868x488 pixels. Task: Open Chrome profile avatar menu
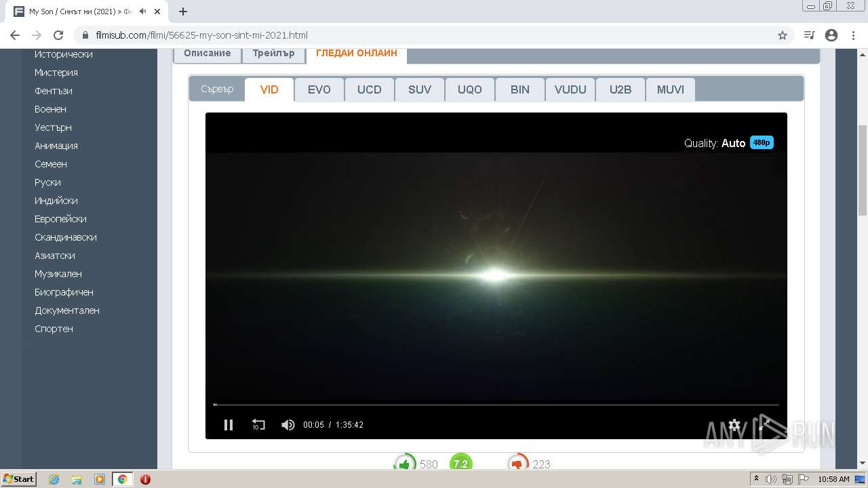(831, 35)
